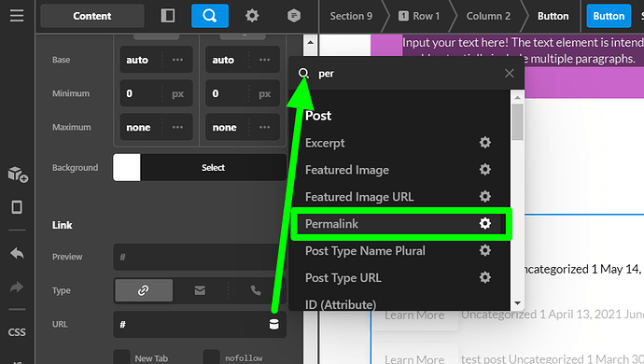The width and height of the screenshot is (644, 364).
Task: Open the white Background color swatch
Action: click(x=127, y=167)
